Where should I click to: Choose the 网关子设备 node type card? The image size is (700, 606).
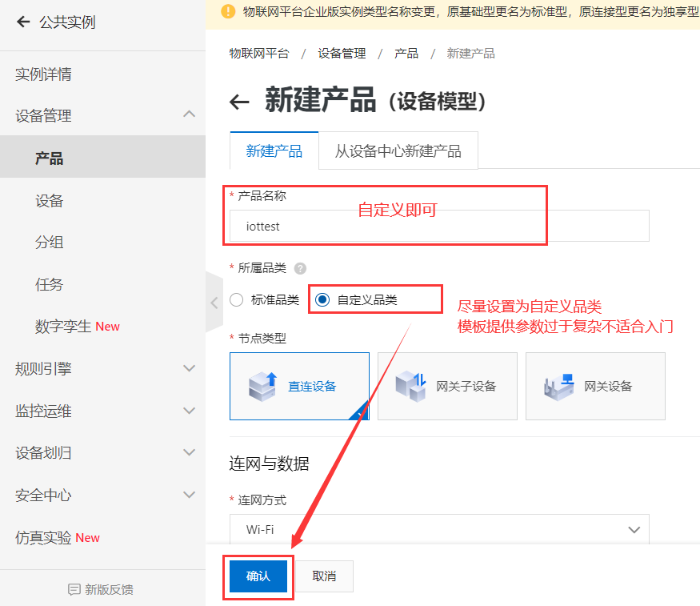[447, 386]
